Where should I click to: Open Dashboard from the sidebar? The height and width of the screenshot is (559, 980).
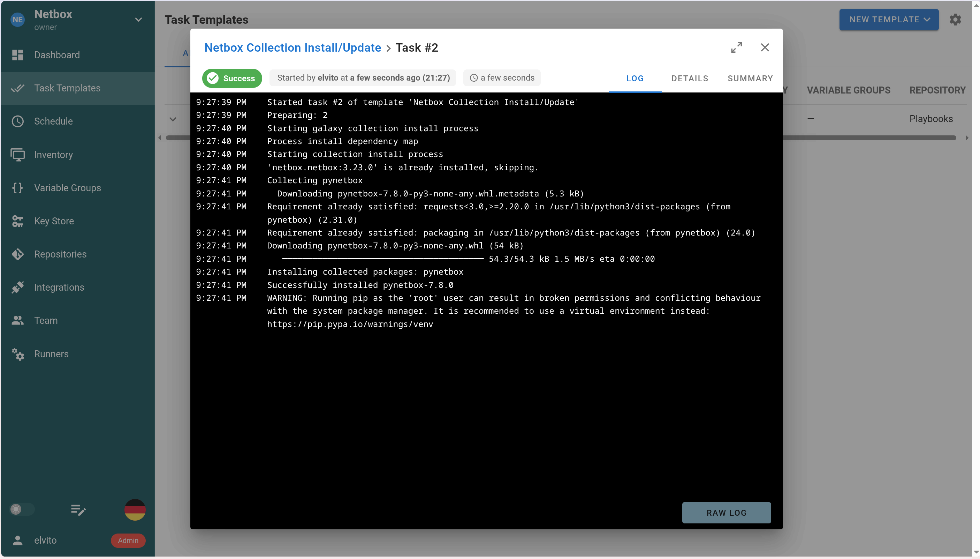point(78,55)
